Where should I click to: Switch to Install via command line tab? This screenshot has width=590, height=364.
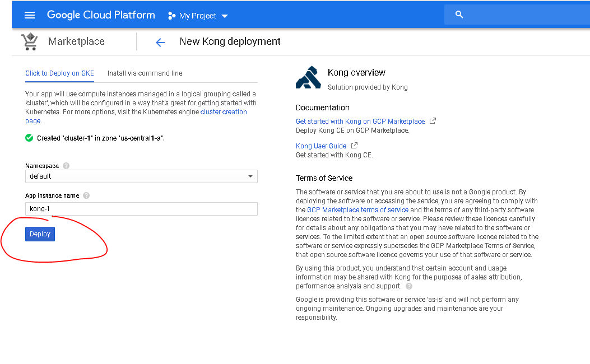pos(145,73)
